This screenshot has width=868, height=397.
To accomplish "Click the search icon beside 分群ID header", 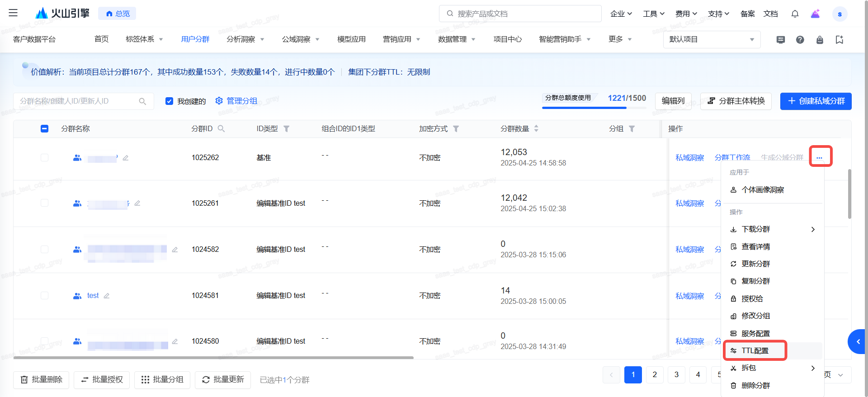I will (x=221, y=129).
